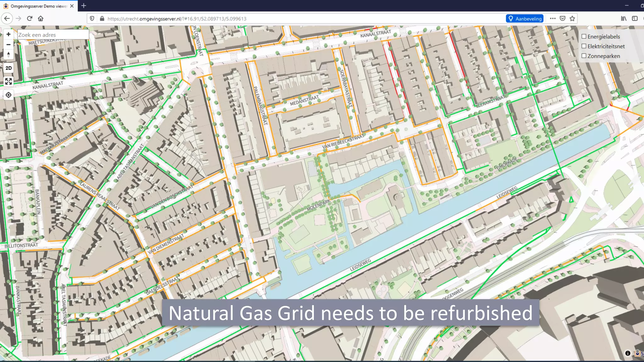Enable the Energielabels layer checkbox
The height and width of the screenshot is (362, 644).
584,36
